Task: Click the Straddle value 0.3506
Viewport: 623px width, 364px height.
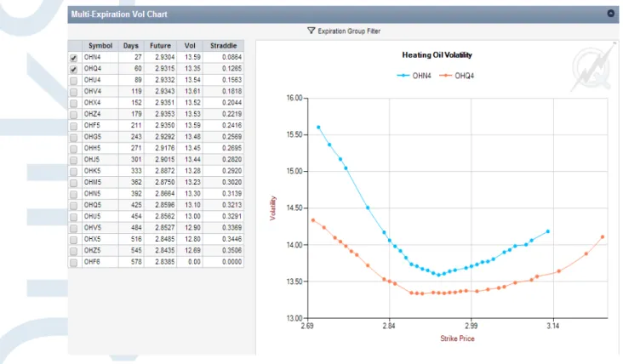Action: (x=231, y=250)
